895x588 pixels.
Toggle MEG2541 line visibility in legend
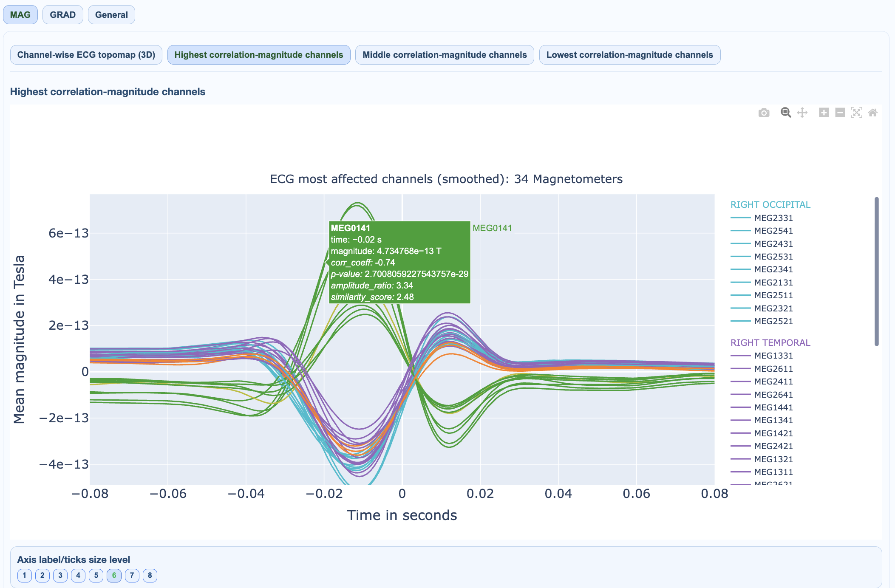click(x=773, y=231)
